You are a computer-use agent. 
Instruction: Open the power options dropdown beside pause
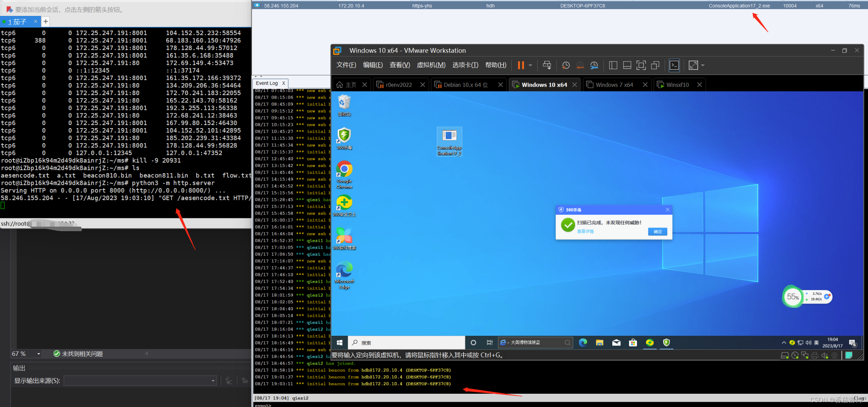[x=530, y=65]
